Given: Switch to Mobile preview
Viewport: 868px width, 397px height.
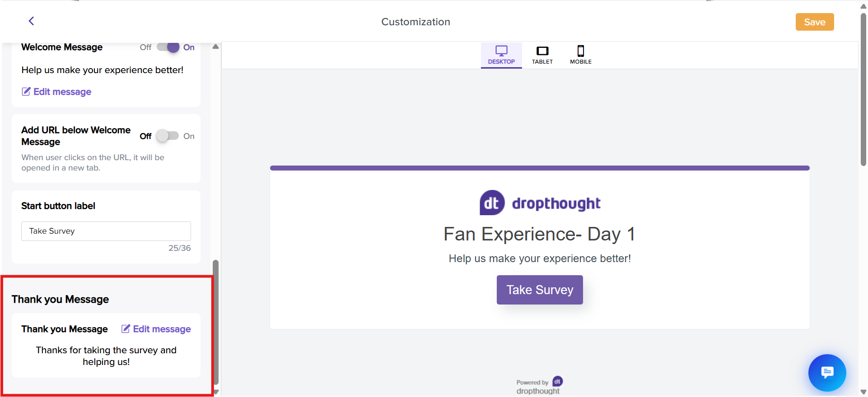Looking at the screenshot, I should coord(581,51).
